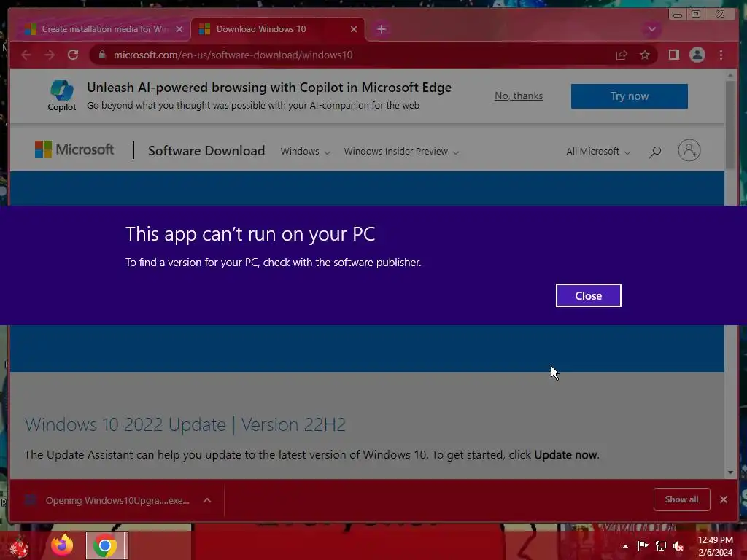Show hidden system tray icons

[x=625, y=546]
